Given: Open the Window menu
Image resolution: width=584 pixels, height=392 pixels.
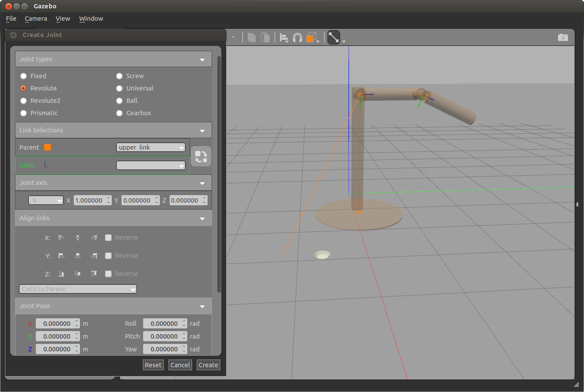Looking at the screenshot, I should click(91, 19).
